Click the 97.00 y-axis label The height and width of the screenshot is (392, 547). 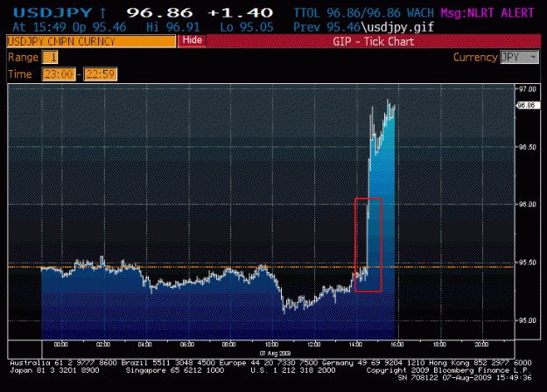pyautogui.click(x=528, y=89)
